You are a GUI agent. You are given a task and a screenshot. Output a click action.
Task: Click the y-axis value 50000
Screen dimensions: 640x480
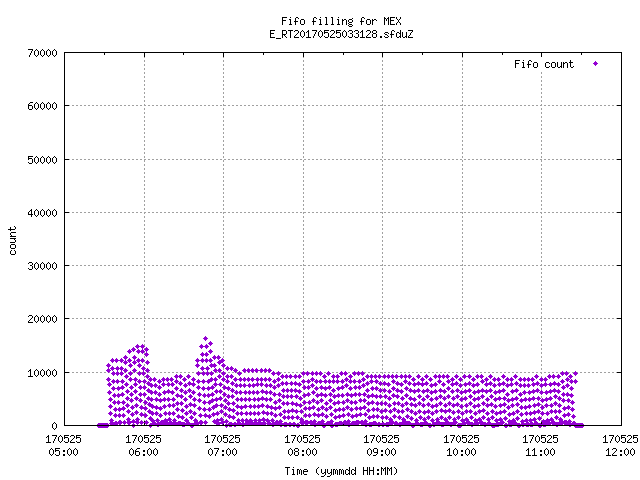tap(42, 160)
